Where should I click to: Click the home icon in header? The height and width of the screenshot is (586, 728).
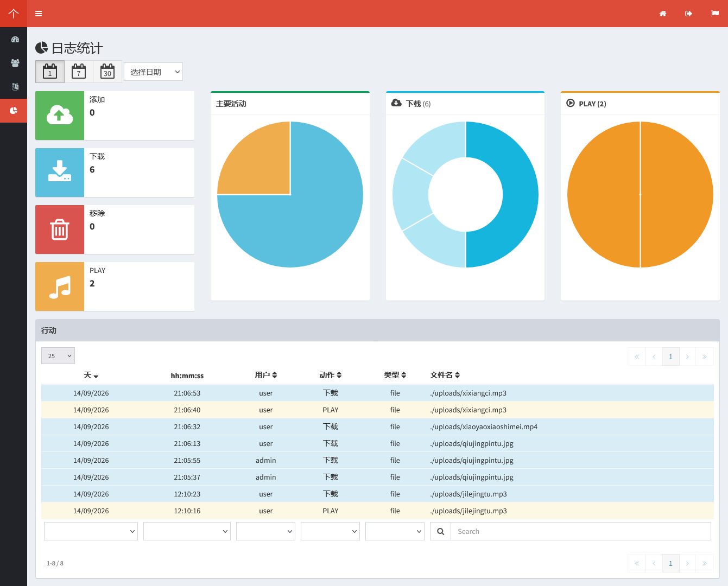663,14
